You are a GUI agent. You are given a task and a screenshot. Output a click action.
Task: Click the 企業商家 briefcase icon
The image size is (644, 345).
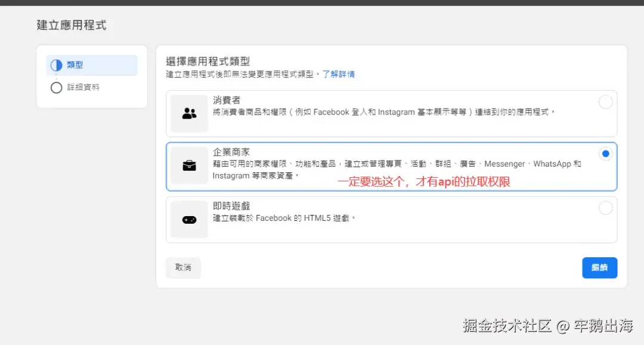(x=189, y=166)
